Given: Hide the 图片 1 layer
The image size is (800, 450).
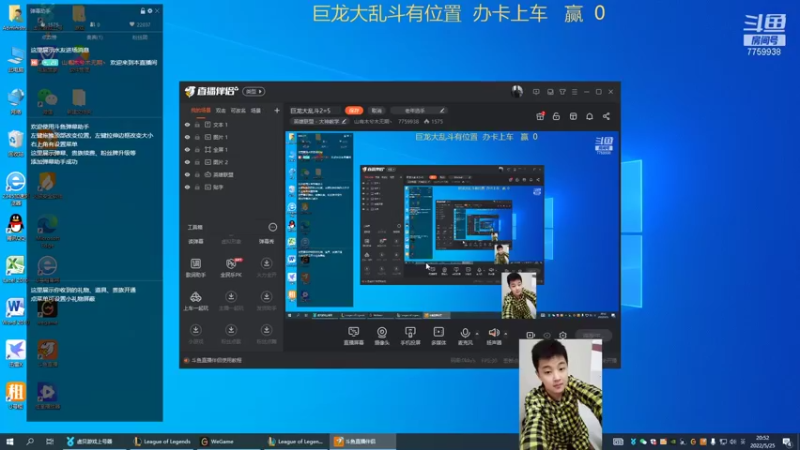Looking at the screenshot, I should point(187,137).
